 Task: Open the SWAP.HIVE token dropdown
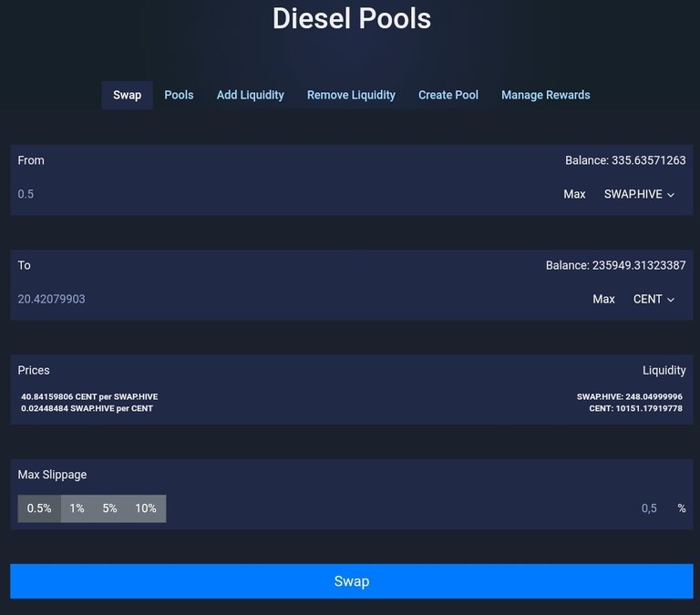tap(639, 194)
